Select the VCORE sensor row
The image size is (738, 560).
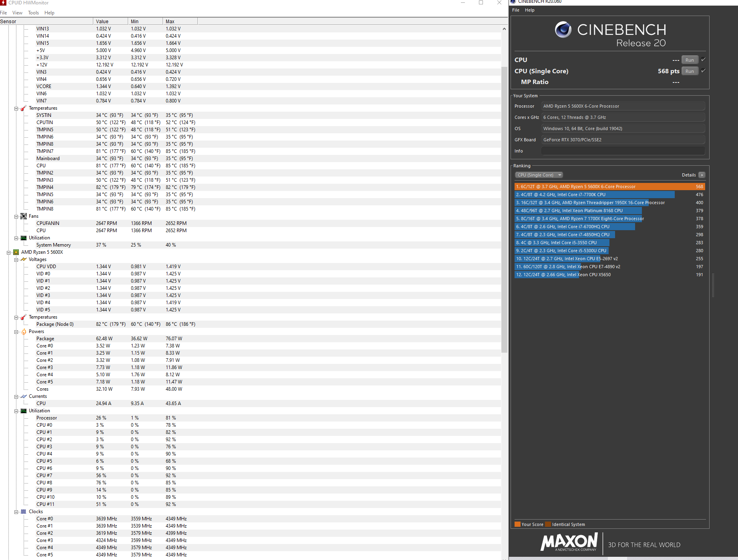pyautogui.click(x=251, y=86)
